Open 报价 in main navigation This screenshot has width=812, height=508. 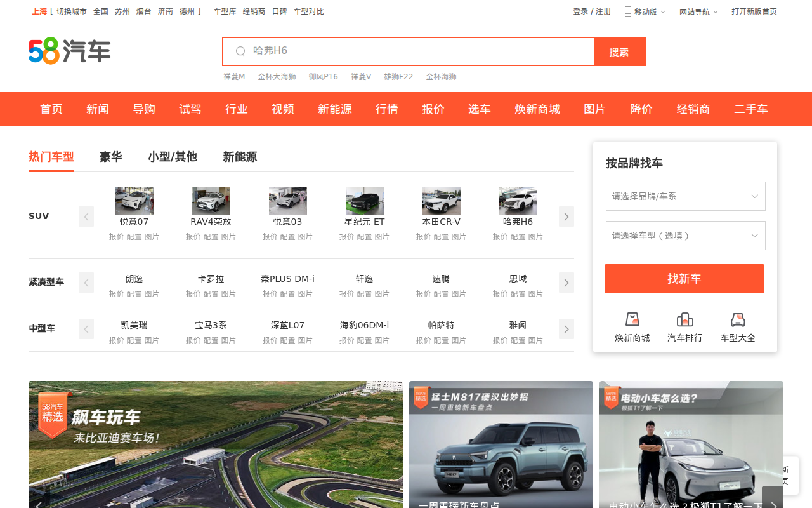[x=433, y=109]
